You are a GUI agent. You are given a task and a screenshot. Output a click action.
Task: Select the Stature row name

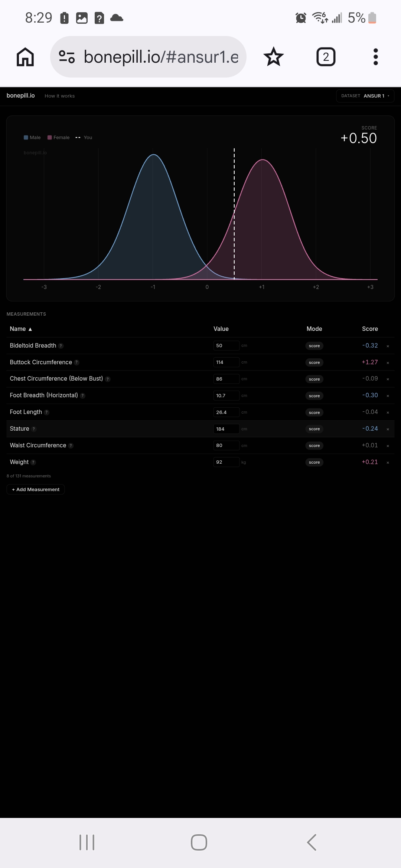(19, 429)
